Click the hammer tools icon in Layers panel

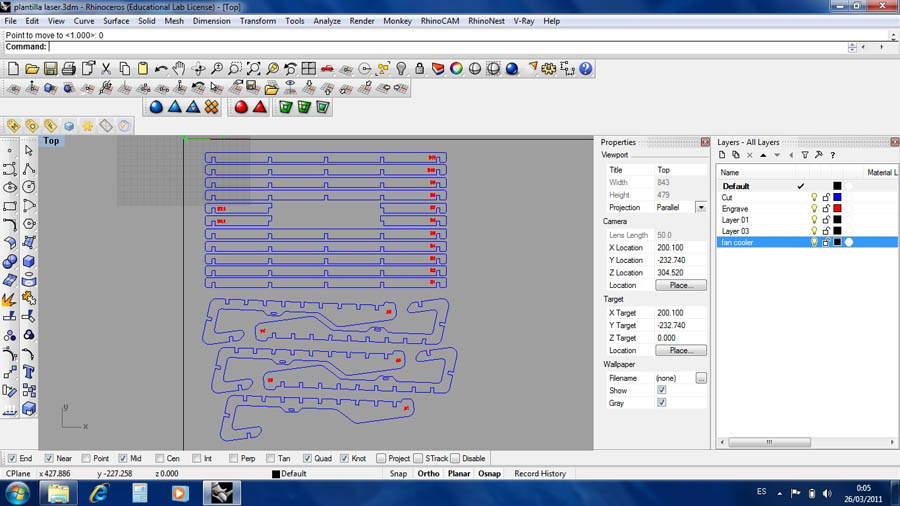tap(818, 155)
